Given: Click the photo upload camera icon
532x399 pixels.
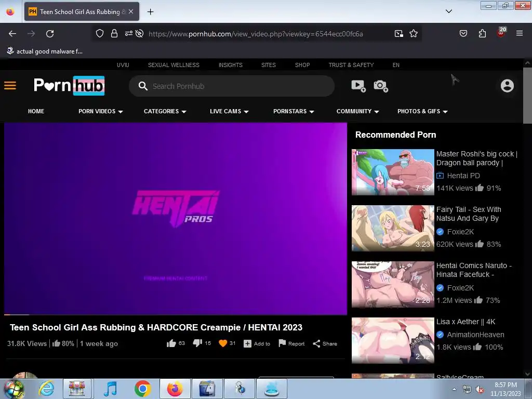Looking at the screenshot, I should pos(381,86).
